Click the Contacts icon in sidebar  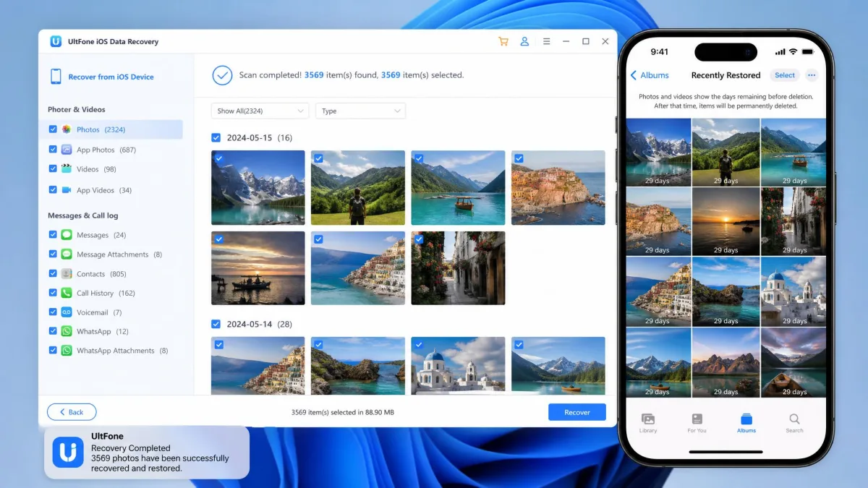(x=67, y=274)
